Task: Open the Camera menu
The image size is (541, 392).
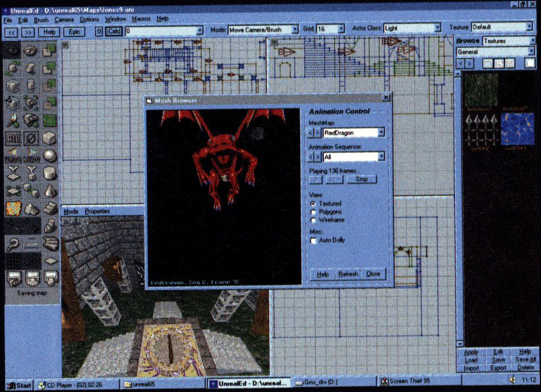Action: coord(64,20)
